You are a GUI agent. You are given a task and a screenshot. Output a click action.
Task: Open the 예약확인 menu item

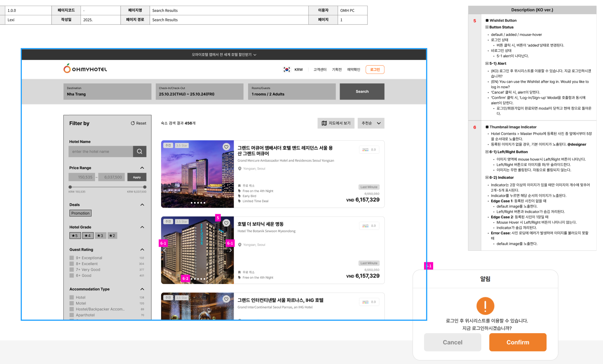point(353,70)
